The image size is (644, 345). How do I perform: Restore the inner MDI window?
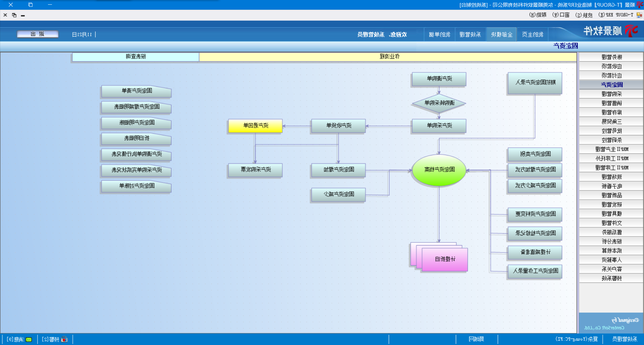pyautogui.click(x=14, y=15)
